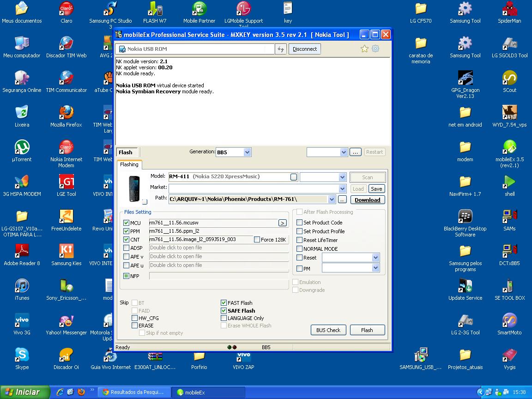Click the Disconnect button

click(x=305, y=49)
